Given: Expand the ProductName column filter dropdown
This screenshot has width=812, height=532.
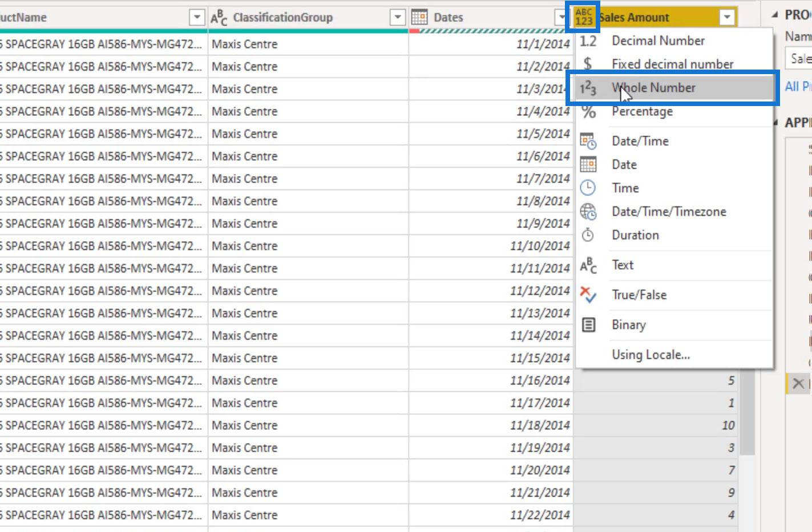Looking at the screenshot, I should [x=197, y=18].
